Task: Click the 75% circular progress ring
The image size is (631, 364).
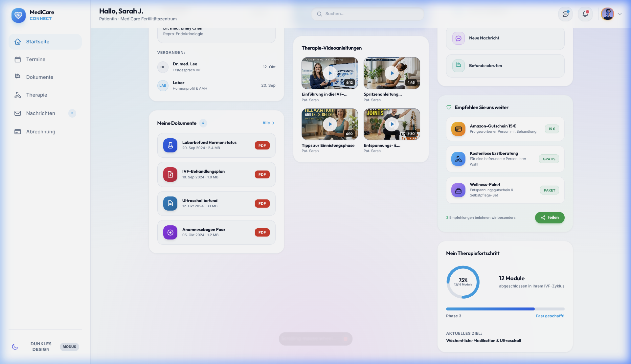Action: 463,282
